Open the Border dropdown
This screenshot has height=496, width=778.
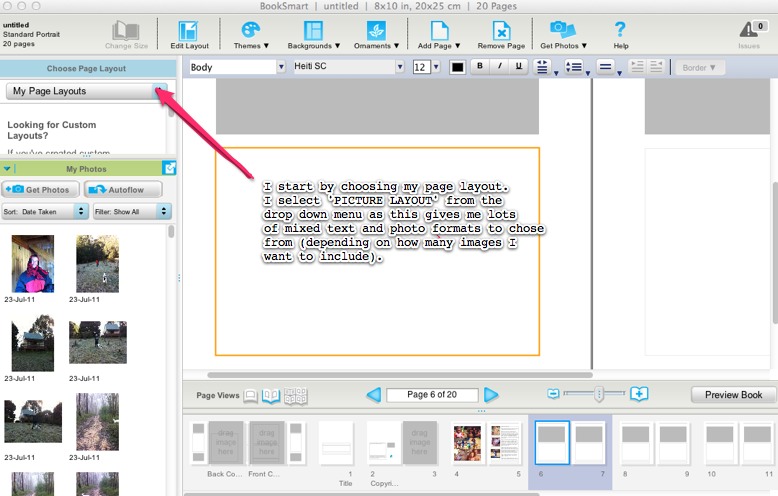pos(699,67)
